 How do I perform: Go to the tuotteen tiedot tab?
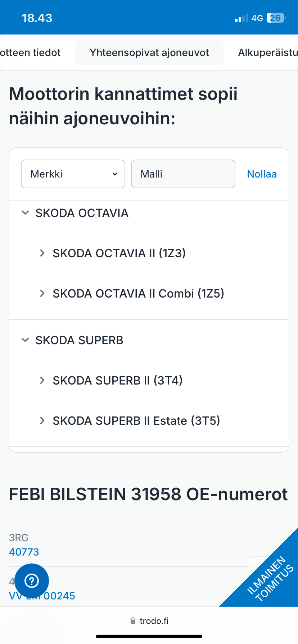30,52
